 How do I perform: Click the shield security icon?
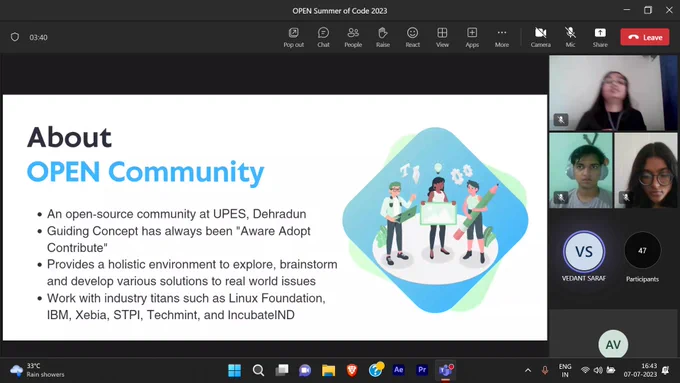[x=15, y=37]
